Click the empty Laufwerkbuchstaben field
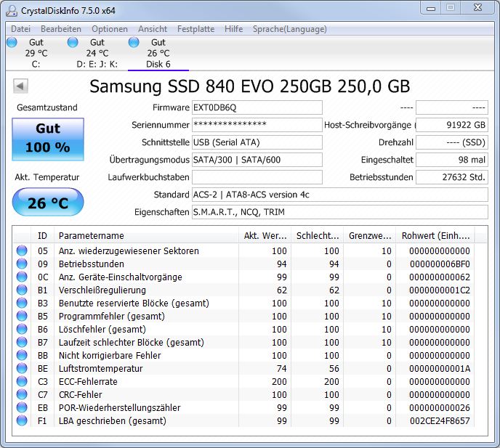 pos(257,177)
